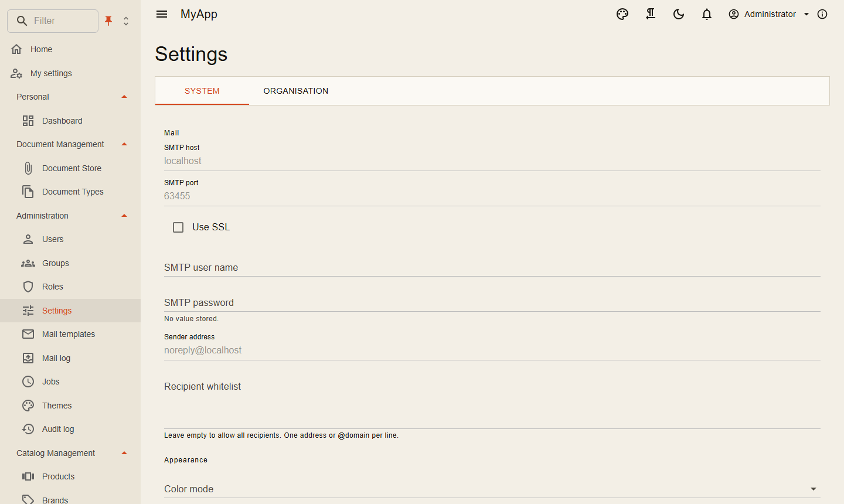Click the Jobs clock icon

[x=28, y=382]
